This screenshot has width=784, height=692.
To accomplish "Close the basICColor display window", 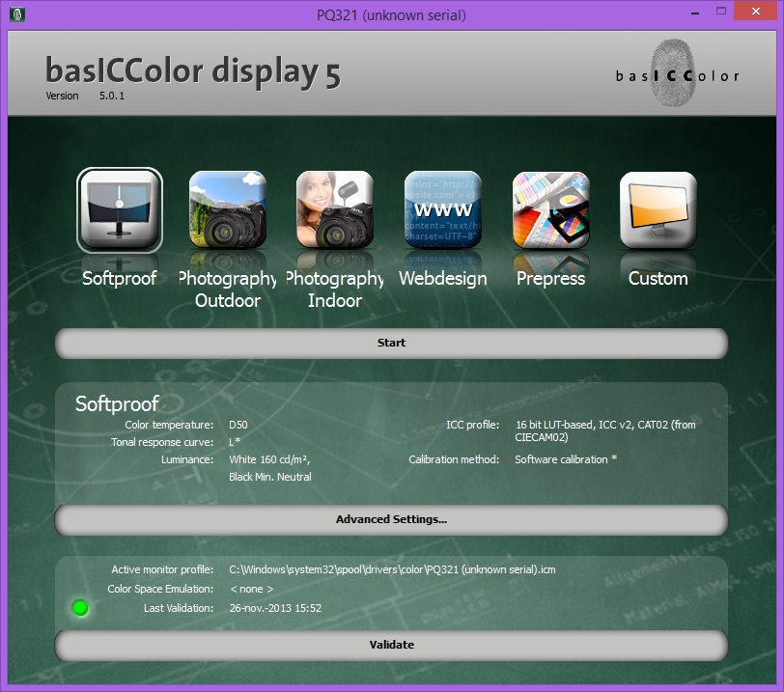I will point(755,11).
